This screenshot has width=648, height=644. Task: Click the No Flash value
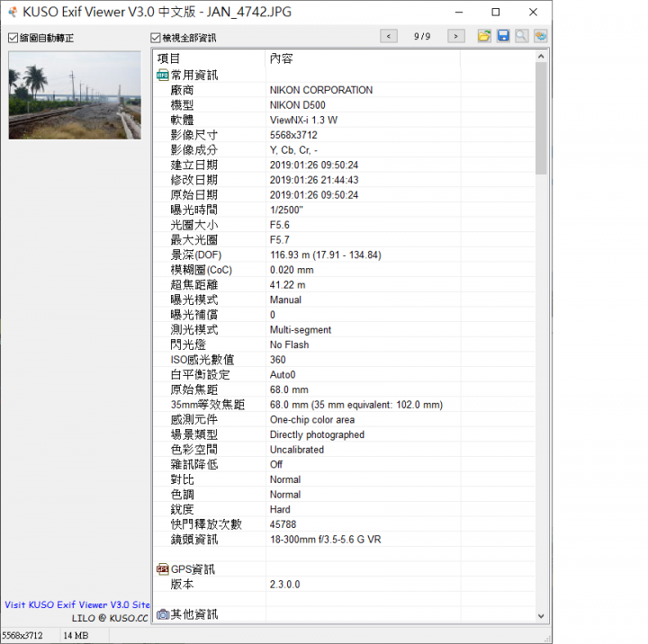click(289, 344)
